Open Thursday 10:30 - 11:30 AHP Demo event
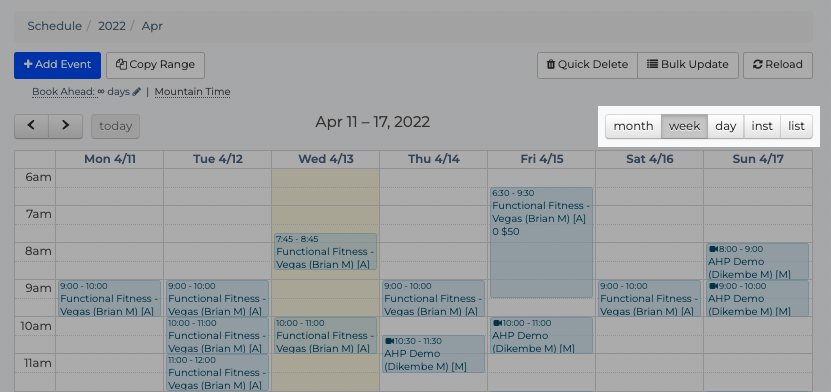The height and width of the screenshot is (392, 831). tap(434, 353)
